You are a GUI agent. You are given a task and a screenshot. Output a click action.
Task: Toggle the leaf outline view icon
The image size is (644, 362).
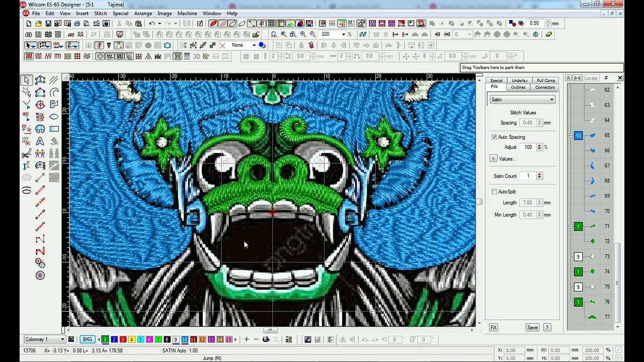point(232,24)
